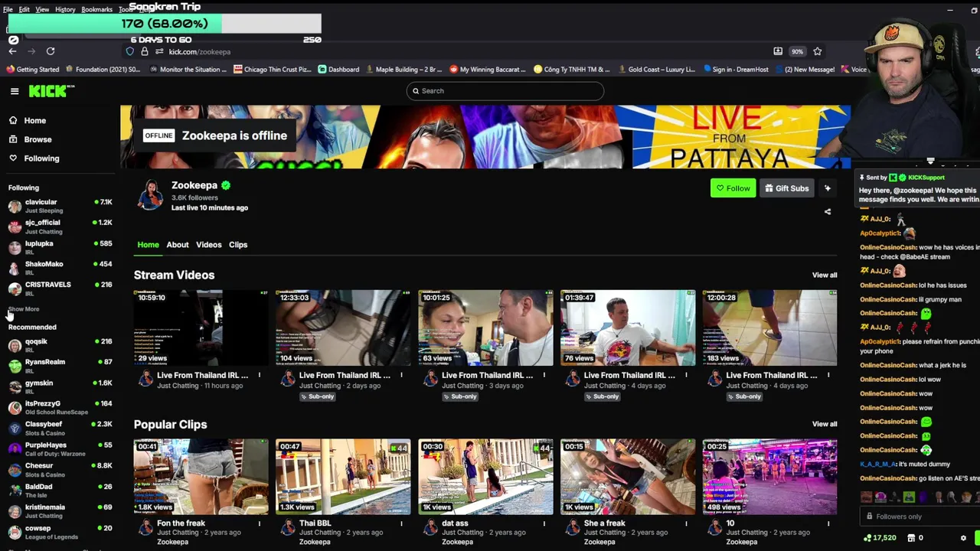Screen dimensions: 980x551
Task: Open the Dashboard bookmark
Action: coord(338,70)
